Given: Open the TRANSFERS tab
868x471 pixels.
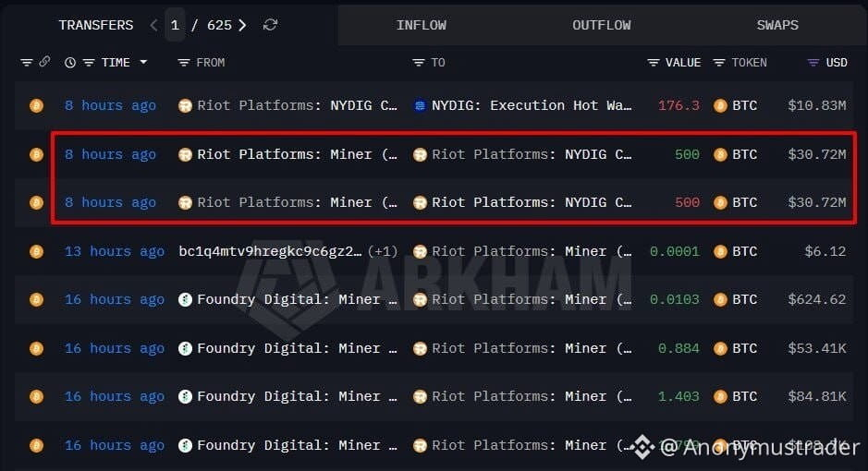Looking at the screenshot, I should click(96, 25).
